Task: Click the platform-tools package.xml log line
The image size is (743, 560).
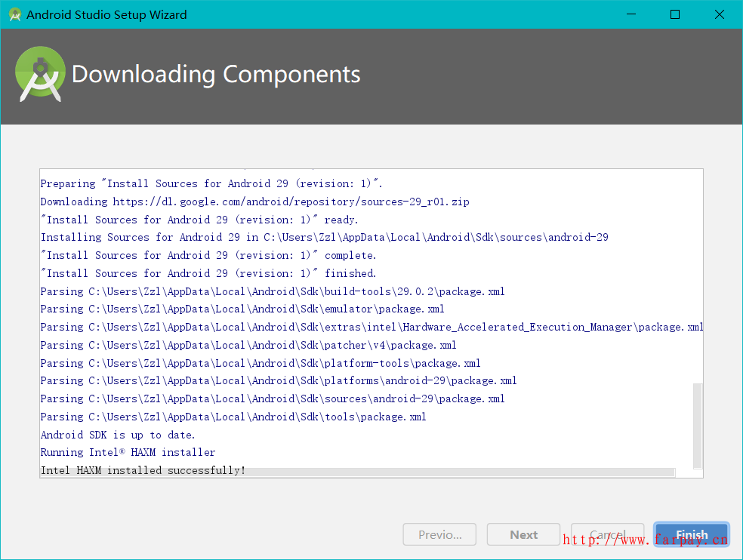Action: pos(261,363)
